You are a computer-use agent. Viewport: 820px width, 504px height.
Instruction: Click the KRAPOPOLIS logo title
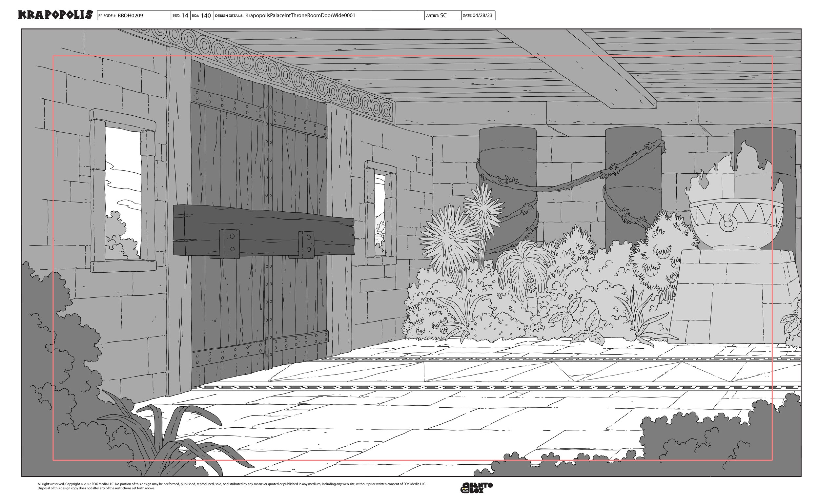pos(55,15)
